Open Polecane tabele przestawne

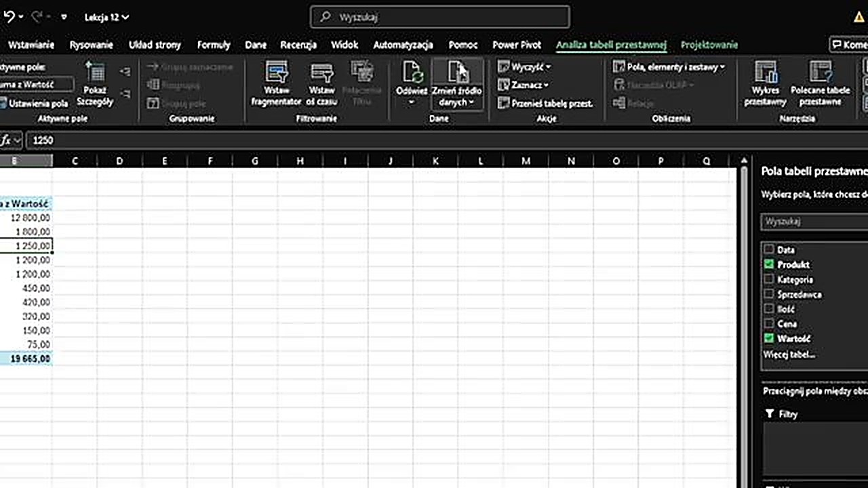tap(820, 73)
